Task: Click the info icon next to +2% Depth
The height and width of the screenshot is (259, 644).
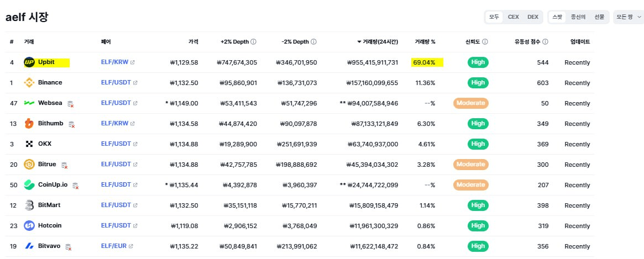Action: tap(253, 42)
